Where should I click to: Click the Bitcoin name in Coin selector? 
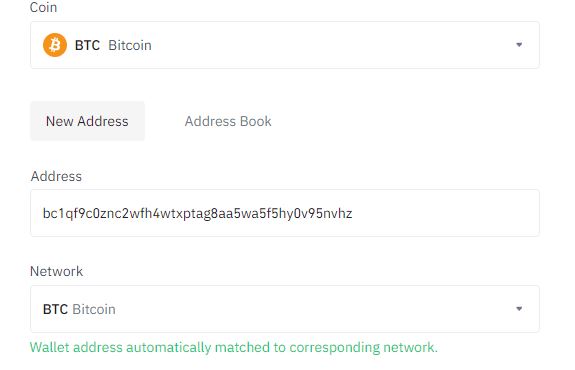(x=130, y=45)
